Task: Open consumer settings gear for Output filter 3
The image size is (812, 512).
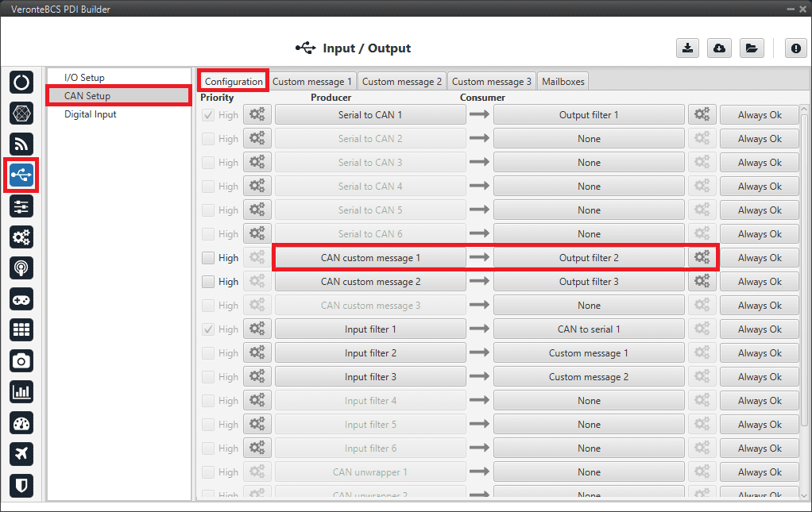Action: point(702,281)
